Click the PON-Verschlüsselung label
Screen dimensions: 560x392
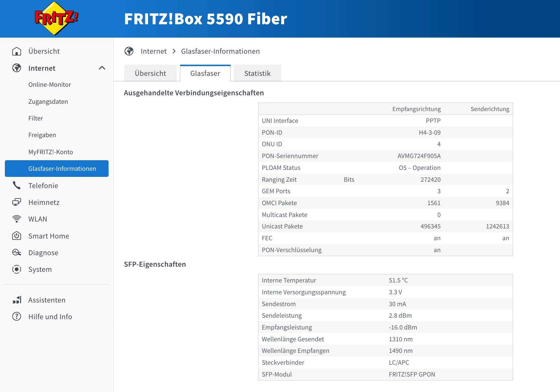coord(292,250)
